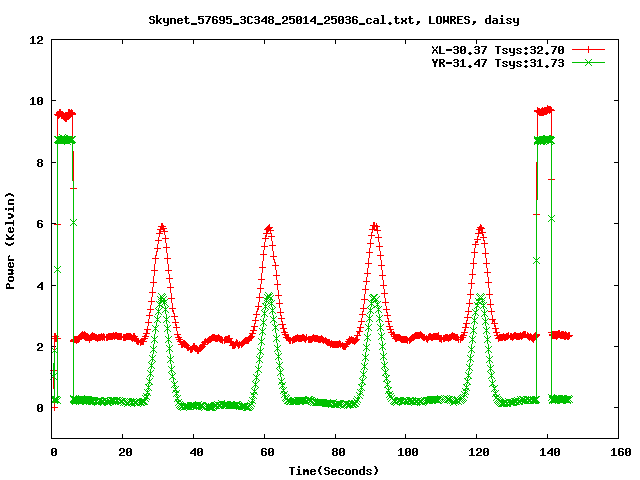This screenshot has height=480, width=640.
Task: Click the y-axis tick label 2
Action: 40,347
